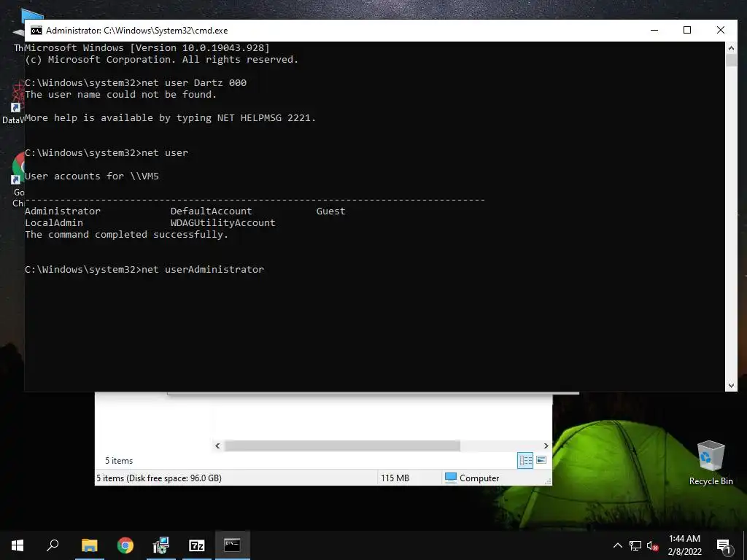This screenshot has width=747, height=560.
Task: Click the 'net userAdministrator' command line
Action: (x=144, y=270)
